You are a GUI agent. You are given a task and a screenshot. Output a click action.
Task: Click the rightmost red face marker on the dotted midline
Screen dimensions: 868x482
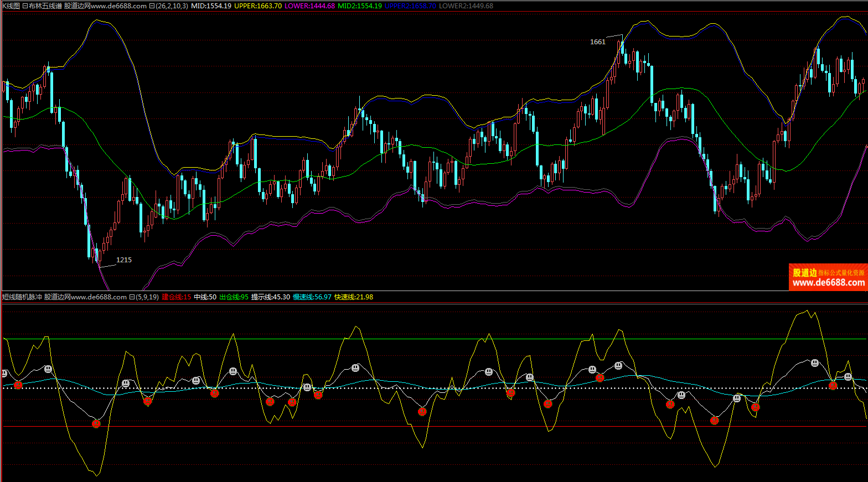833,386
